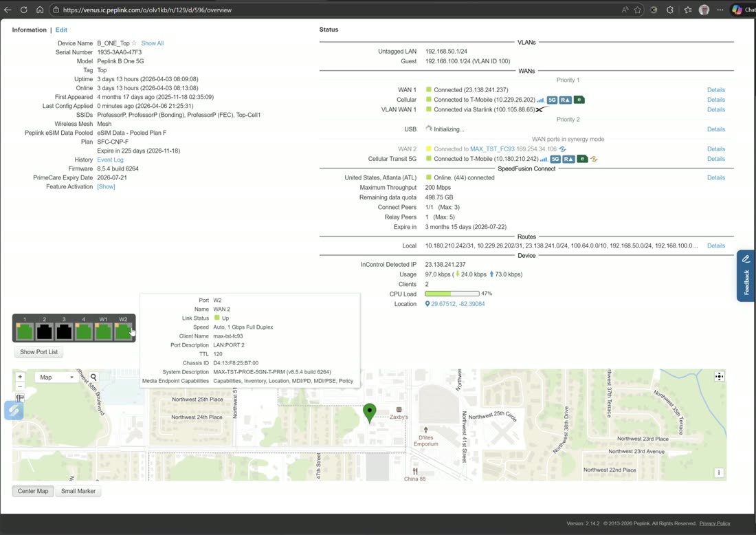Reload the page with refresh icon
Viewport: 756px width, 535px height.
click(x=23, y=10)
